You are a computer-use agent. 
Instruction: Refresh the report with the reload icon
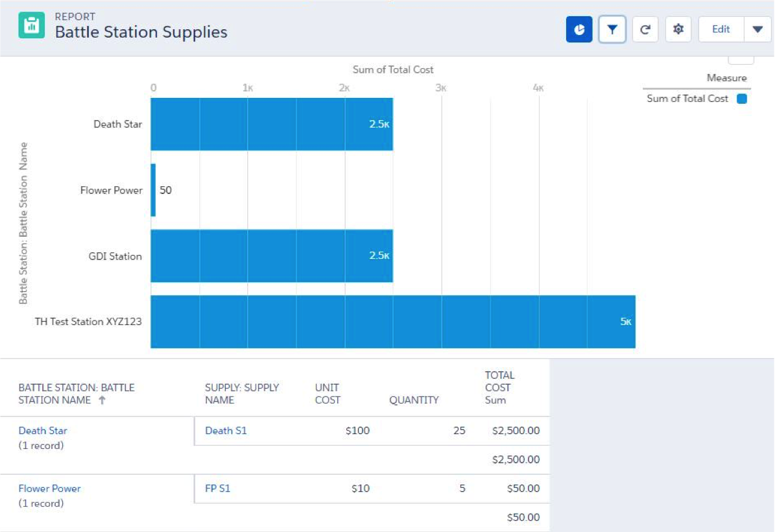645,30
